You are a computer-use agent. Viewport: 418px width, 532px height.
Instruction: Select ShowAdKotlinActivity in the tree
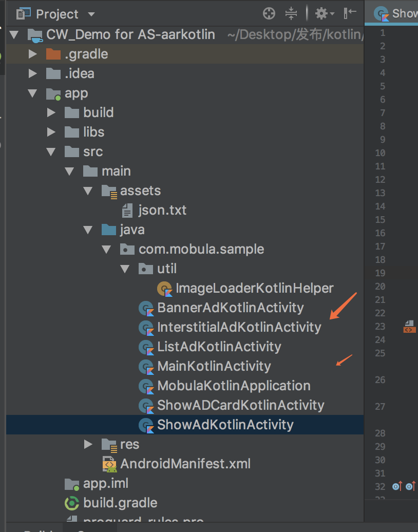pyautogui.click(x=185, y=425)
